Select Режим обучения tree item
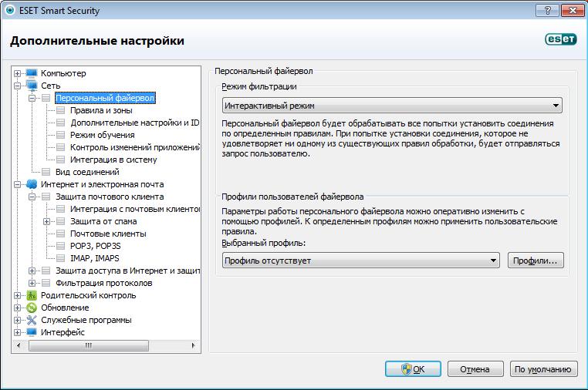Screen dimensions: 588x390 click(103, 135)
